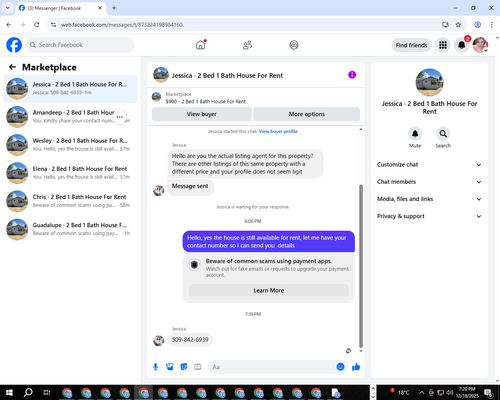Expand Customize chat section
The height and width of the screenshot is (400, 500).
click(x=429, y=165)
